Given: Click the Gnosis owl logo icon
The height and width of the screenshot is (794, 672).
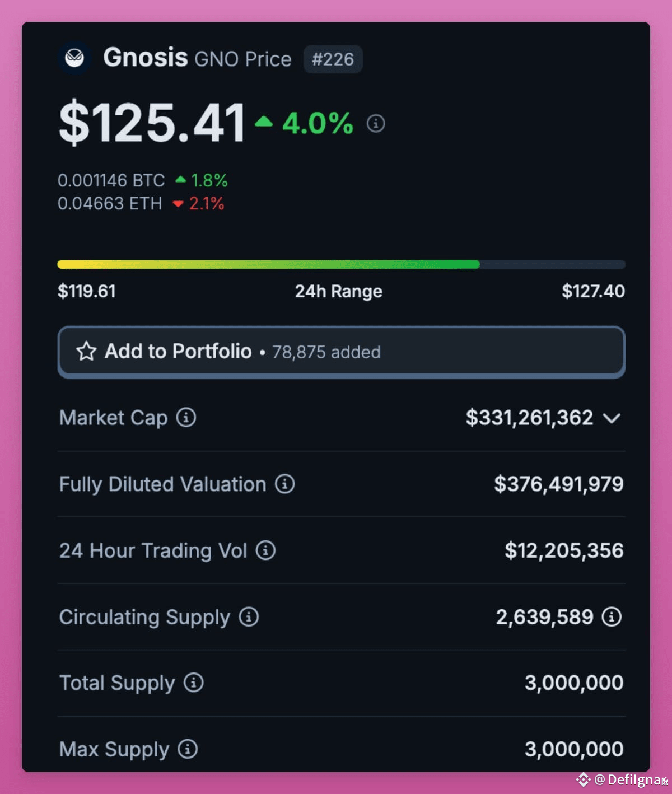Looking at the screenshot, I should pos(74,58).
